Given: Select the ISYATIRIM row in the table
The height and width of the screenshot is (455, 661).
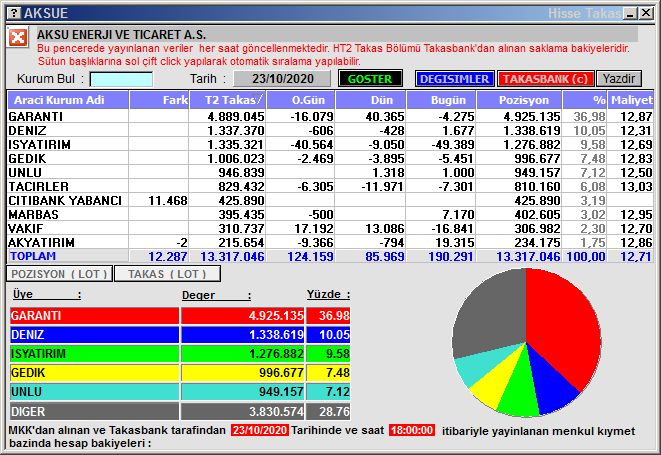Looking at the screenshot, I should pos(330,144).
